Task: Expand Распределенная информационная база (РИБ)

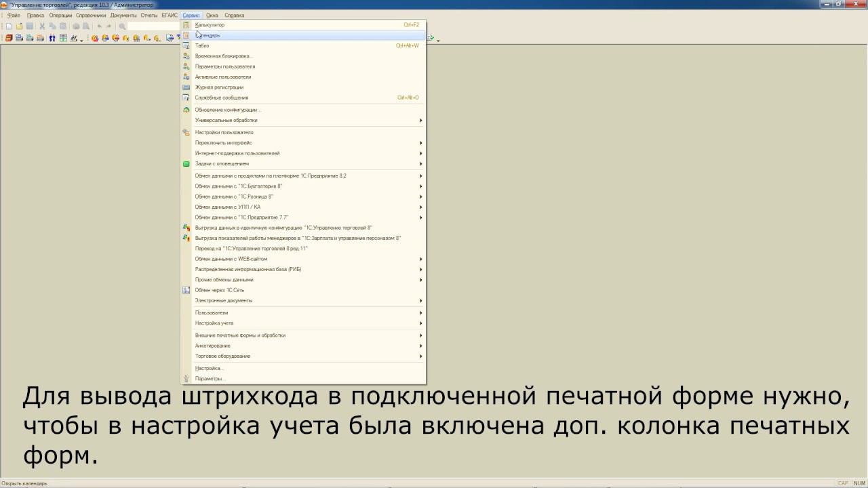Action: tap(303, 269)
